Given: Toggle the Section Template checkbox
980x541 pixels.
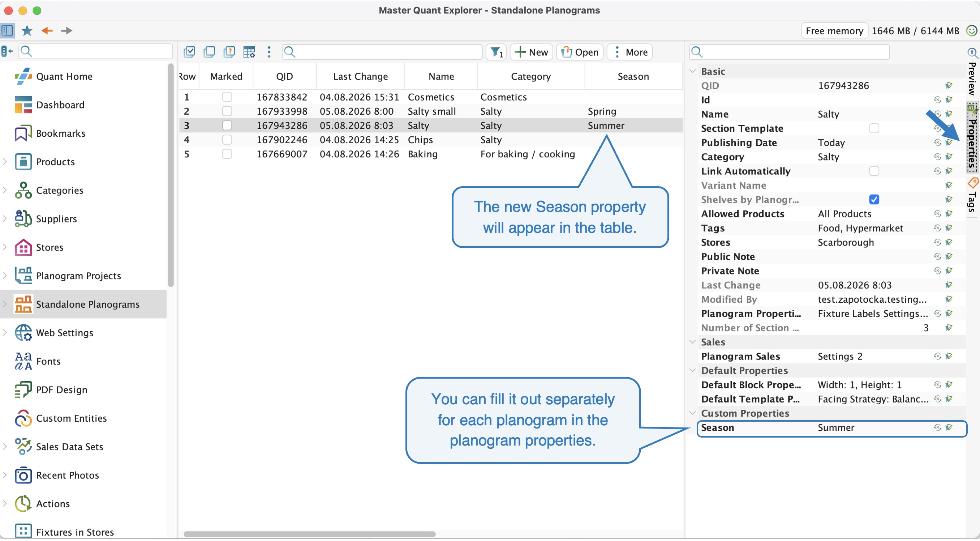Looking at the screenshot, I should [x=874, y=128].
